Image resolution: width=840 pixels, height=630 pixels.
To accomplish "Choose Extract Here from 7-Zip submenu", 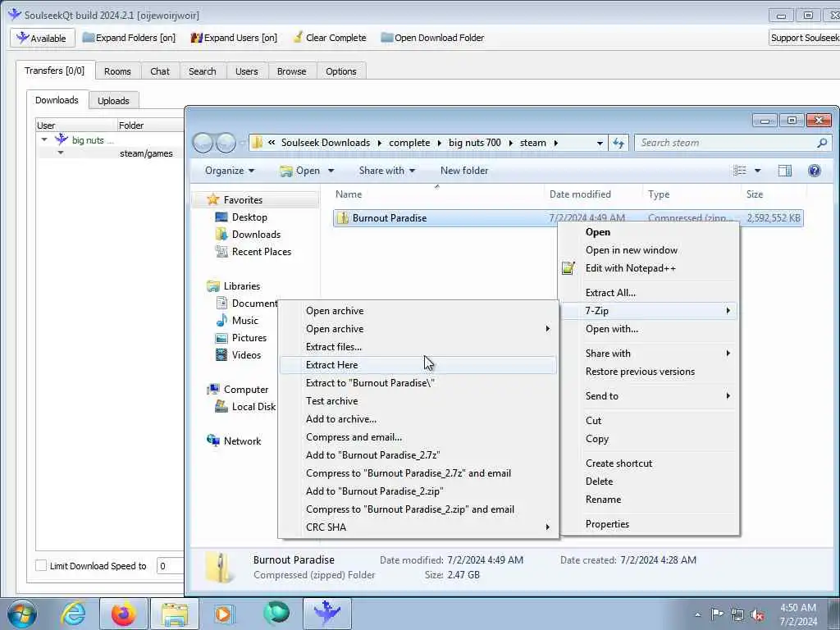I will [418, 365].
